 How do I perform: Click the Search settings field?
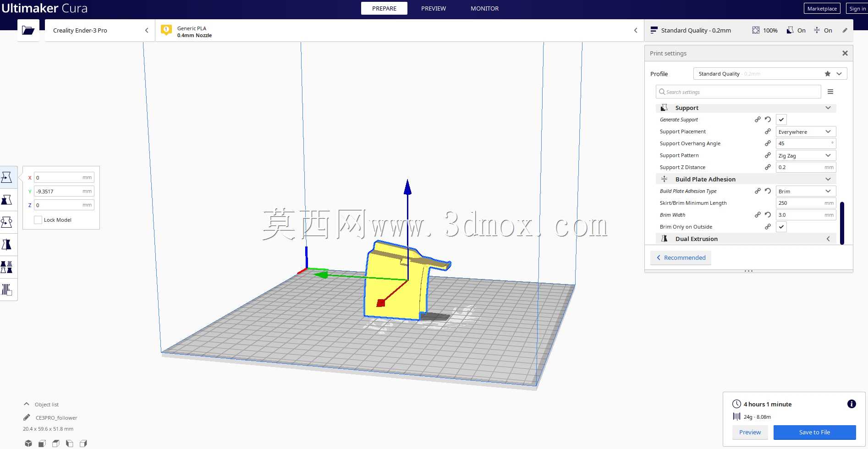pyautogui.click(x=738, y=92)
